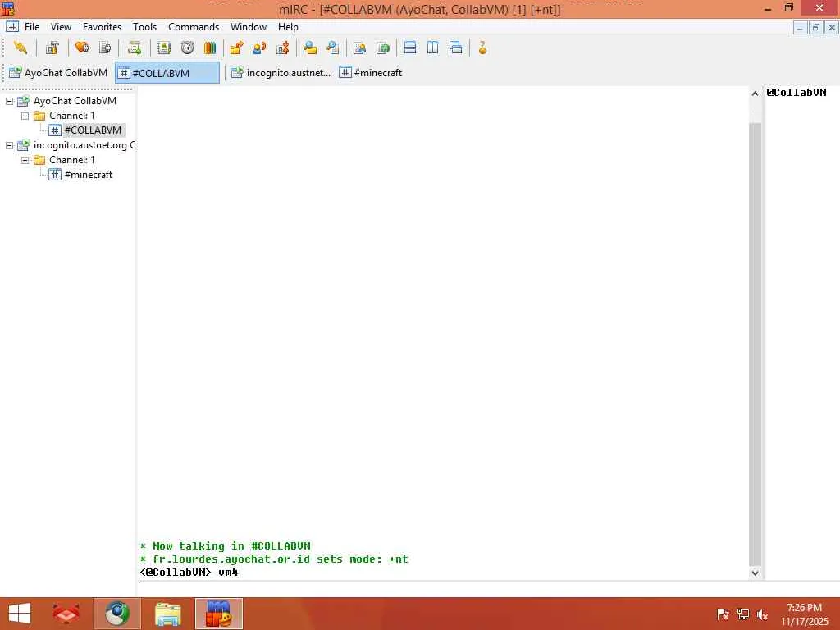The width and height of the screenshot is (840, 630).
Task: Click the 'Now talking in #COLLABVM' line
Action: [225, 546]
